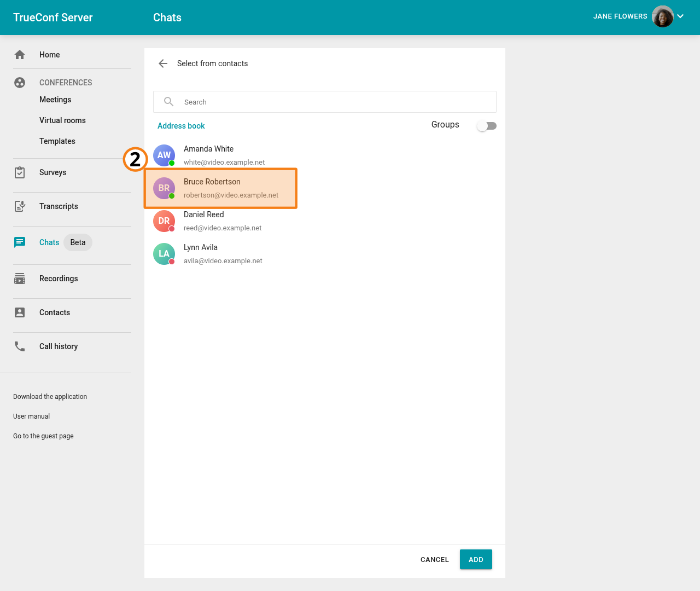Click the Contacts person icon

pyautogui.click(x=20, y=312)
